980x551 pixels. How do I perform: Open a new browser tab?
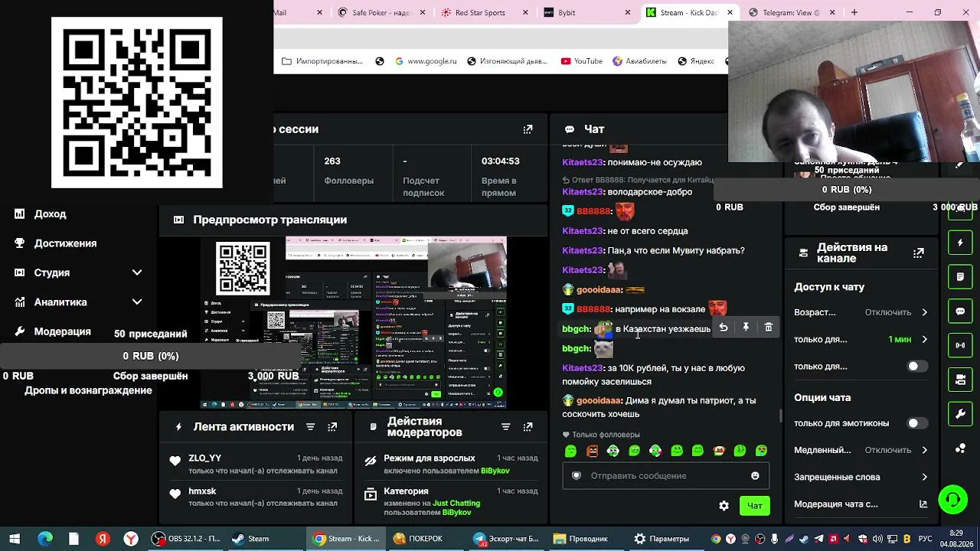854,12
